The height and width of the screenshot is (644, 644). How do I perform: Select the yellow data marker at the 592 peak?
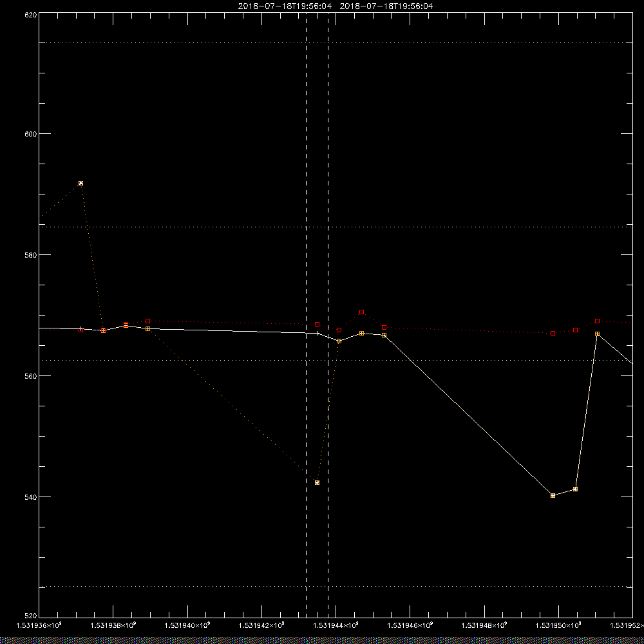point(81,183)
